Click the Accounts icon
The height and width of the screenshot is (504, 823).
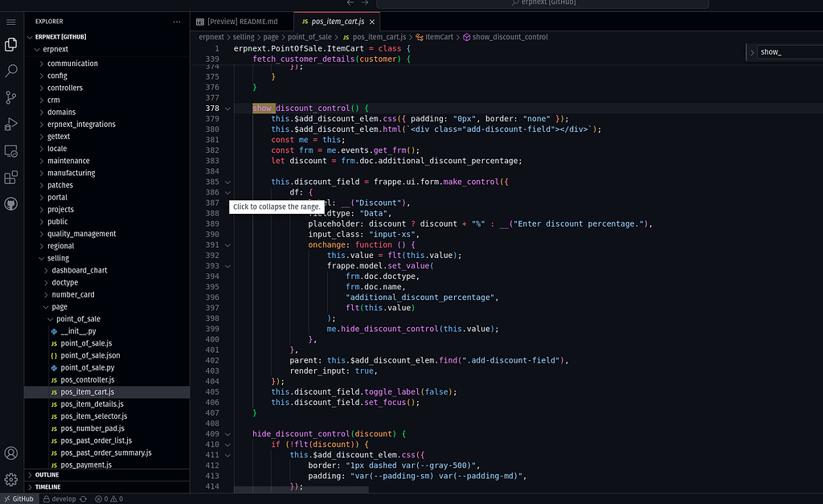(x=11, y=453)
